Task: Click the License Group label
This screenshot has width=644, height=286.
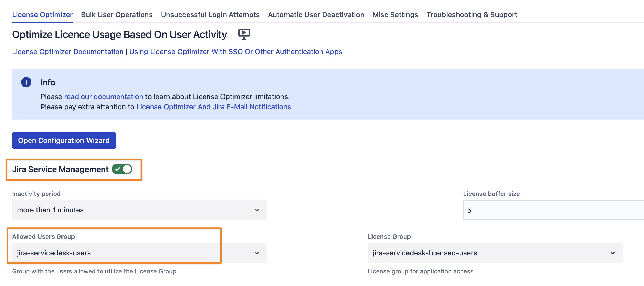Action: [389, 236]
